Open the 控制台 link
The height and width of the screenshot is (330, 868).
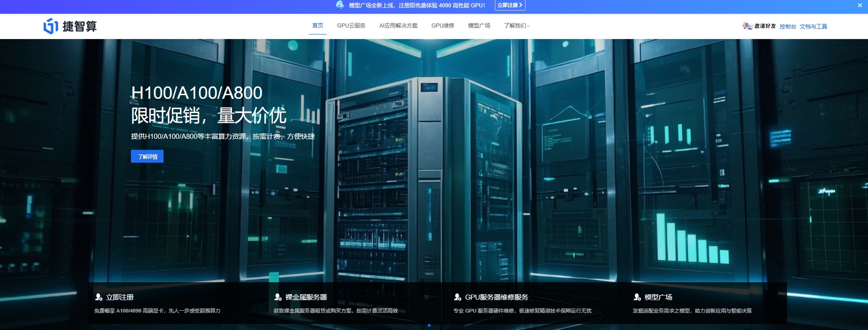(x=788, y=27)
